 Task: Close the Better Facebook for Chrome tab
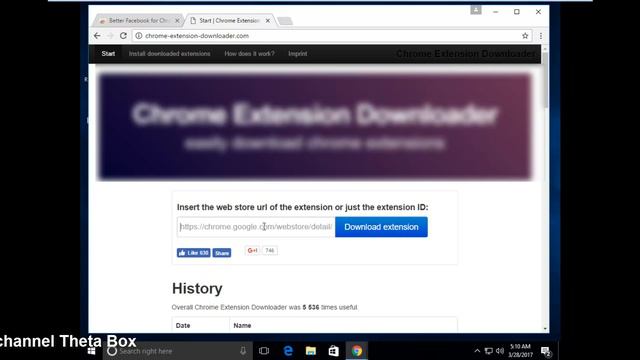(x=177, y=20)
